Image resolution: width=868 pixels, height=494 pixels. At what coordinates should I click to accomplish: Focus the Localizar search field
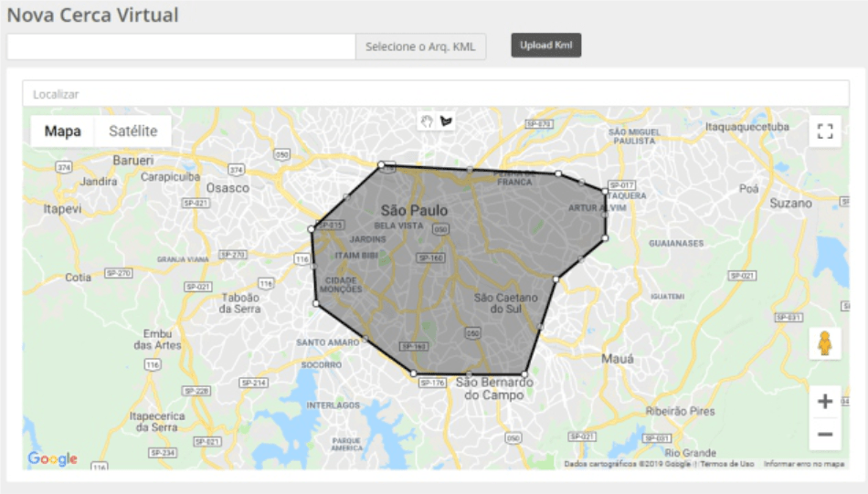(433, 94)
